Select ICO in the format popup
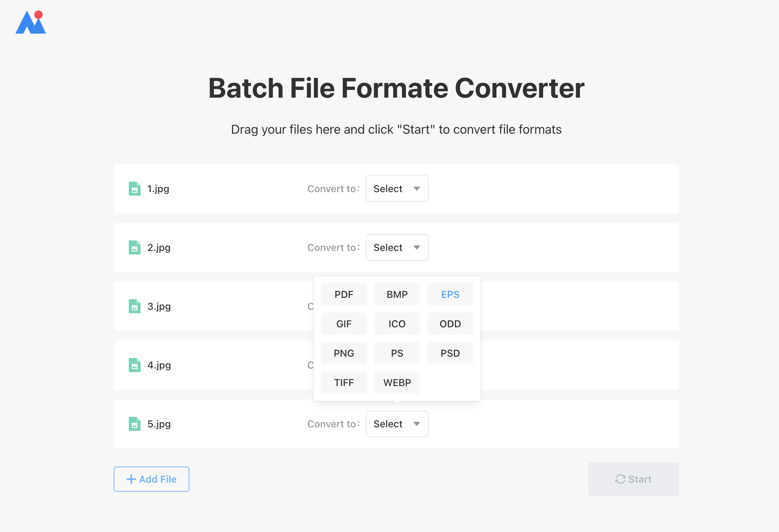The image size is (779, 532). [397, 324]
